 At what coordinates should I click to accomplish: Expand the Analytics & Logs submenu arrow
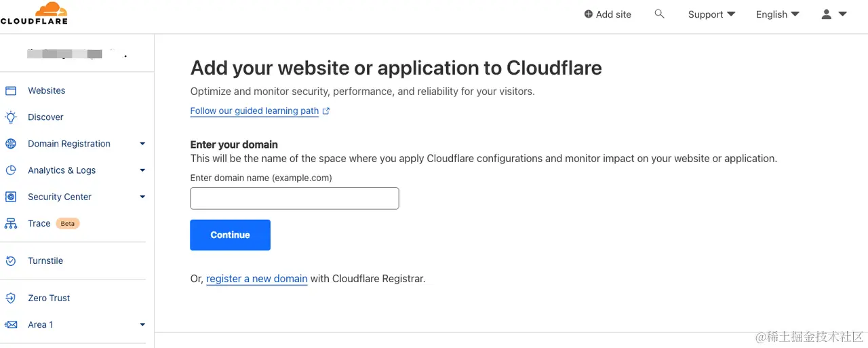click(x=142, y=170)
